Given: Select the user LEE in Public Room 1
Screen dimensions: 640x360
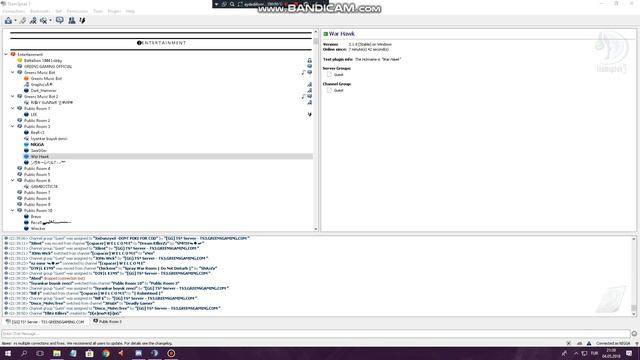Looking at the screenshot, I should point(34,115).
